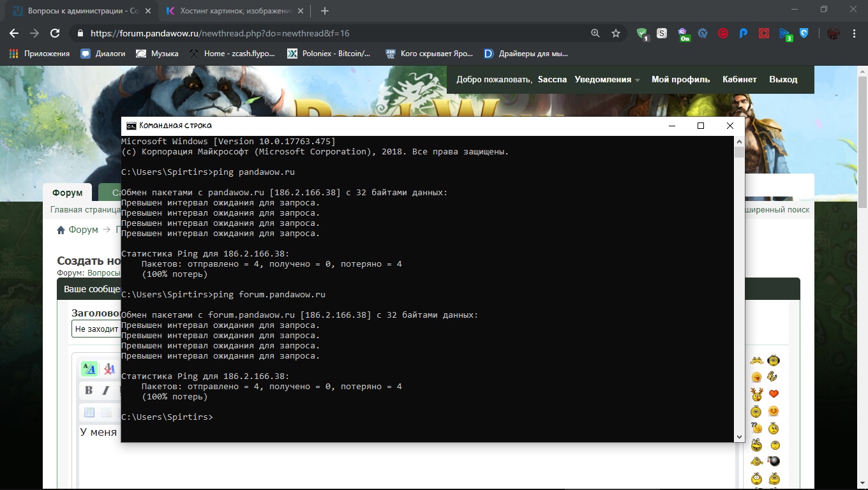
Task: Click the command prompt line C:\Users\Spirtirs>
Action: 167,417
